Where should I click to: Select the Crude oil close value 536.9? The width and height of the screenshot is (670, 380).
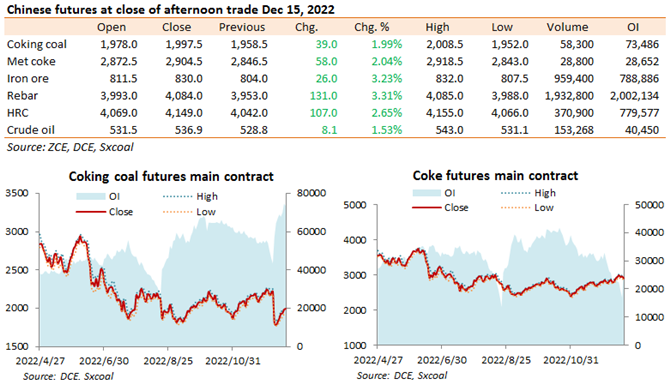pyautogui.click(x=188, y=130)
